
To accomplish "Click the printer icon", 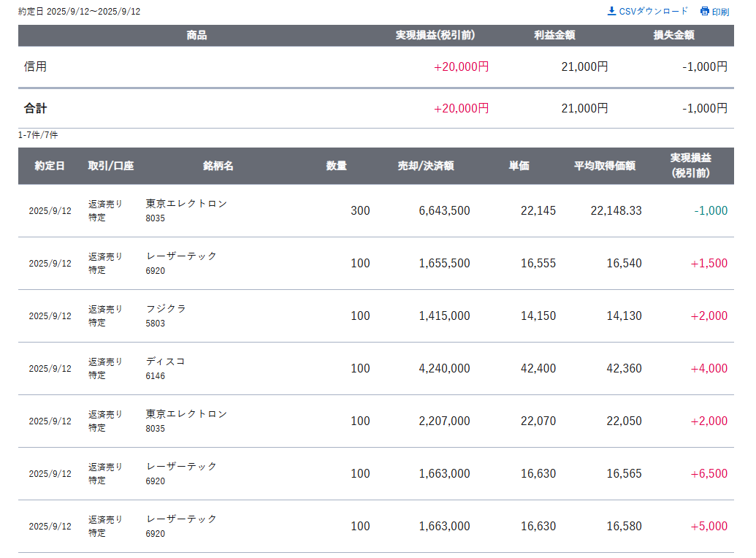I will (704, 12).
